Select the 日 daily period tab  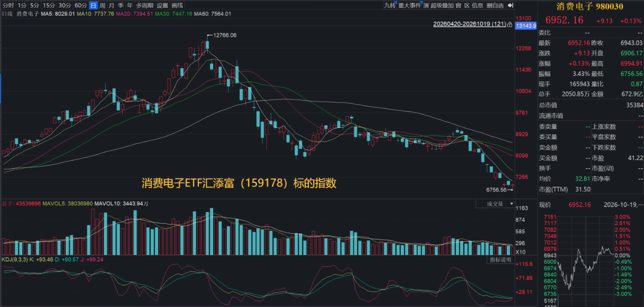tap(93, 5)
